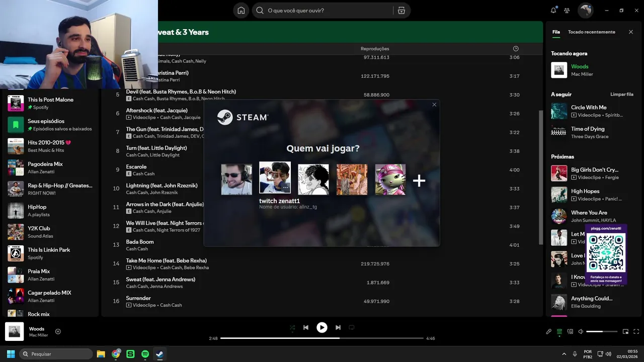Open three-dots options on twitch zenatt1 avatar
Viewport: 644px width, 362px height.
285,187
